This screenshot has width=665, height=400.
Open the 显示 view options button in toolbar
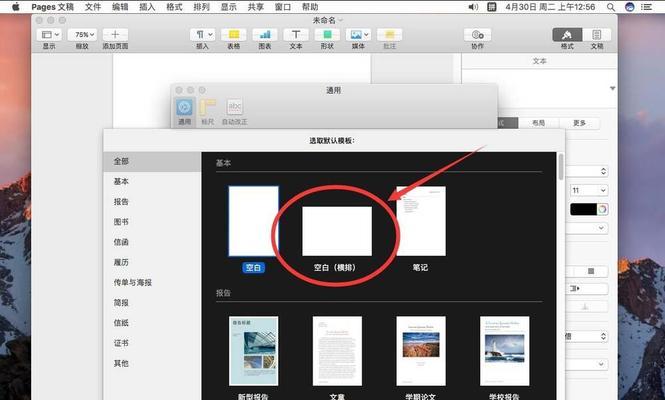pyautogui.click(x=49, y=35)
